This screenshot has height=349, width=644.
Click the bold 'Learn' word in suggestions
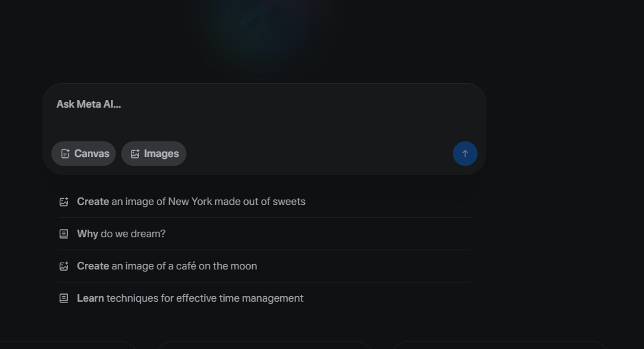pos(90,298)
